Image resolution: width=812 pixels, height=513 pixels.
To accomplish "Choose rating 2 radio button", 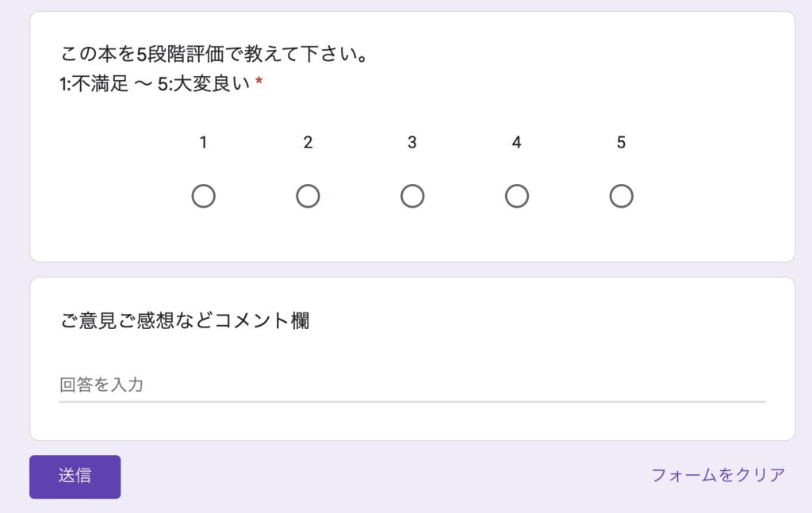I will [308, 196].
